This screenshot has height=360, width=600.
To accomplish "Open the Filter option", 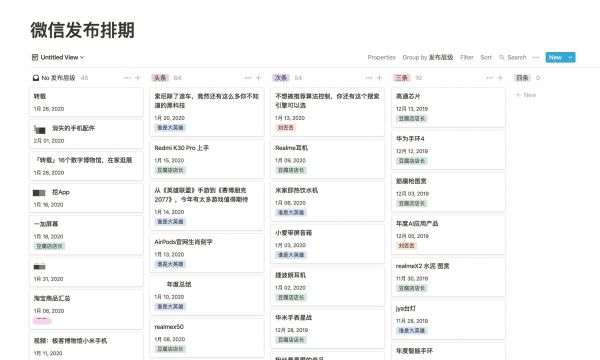I will [x=467, y=57].
